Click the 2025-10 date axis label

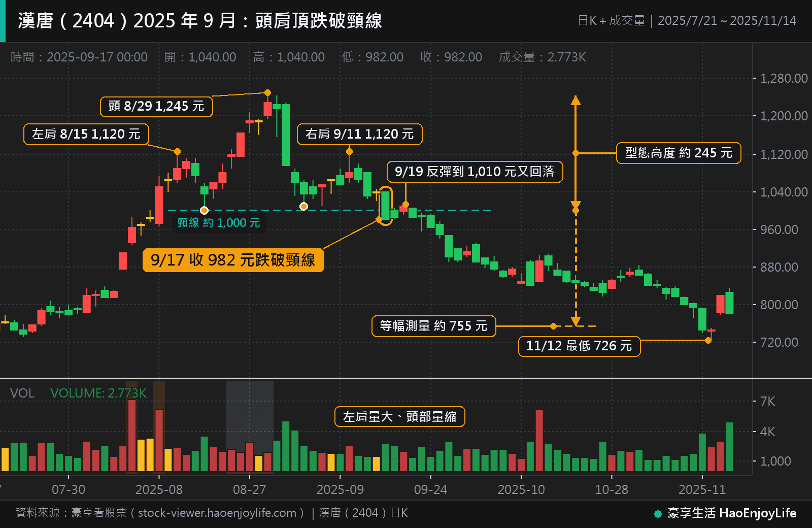[521, 490]
